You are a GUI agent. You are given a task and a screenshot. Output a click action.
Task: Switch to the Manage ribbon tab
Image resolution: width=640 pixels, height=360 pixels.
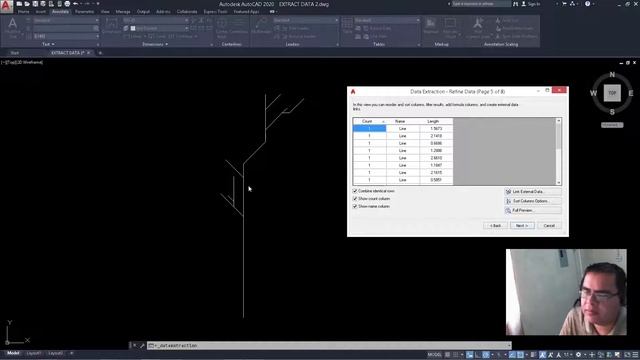pos(123,12)
